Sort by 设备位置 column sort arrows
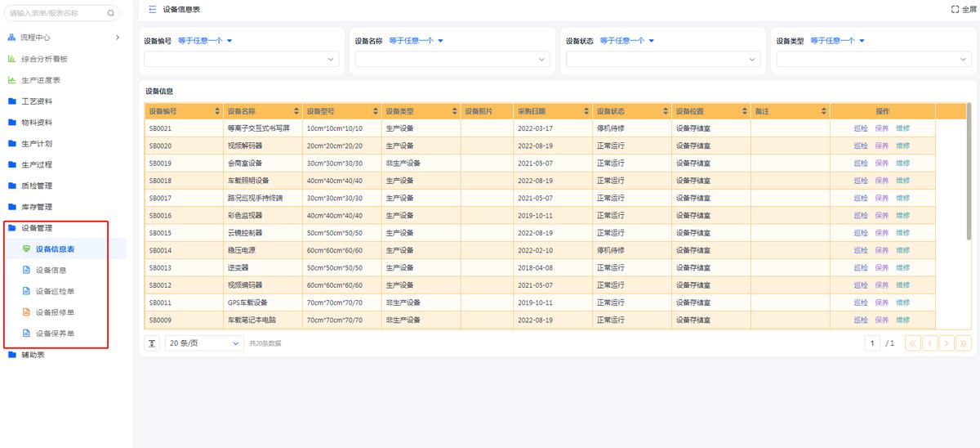This screenshot has width=980, height=448. pos(745,111)
